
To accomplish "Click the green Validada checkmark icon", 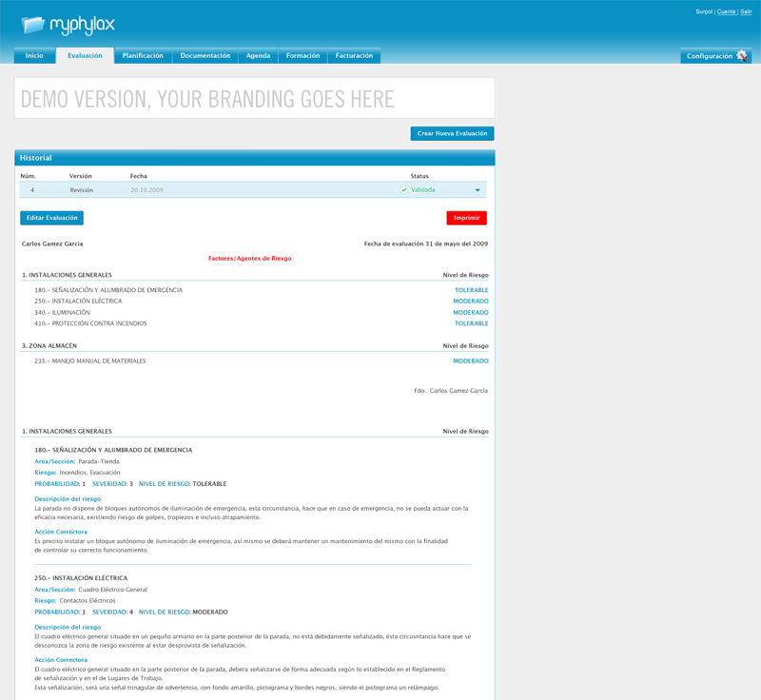I will (x=404, y=190).
